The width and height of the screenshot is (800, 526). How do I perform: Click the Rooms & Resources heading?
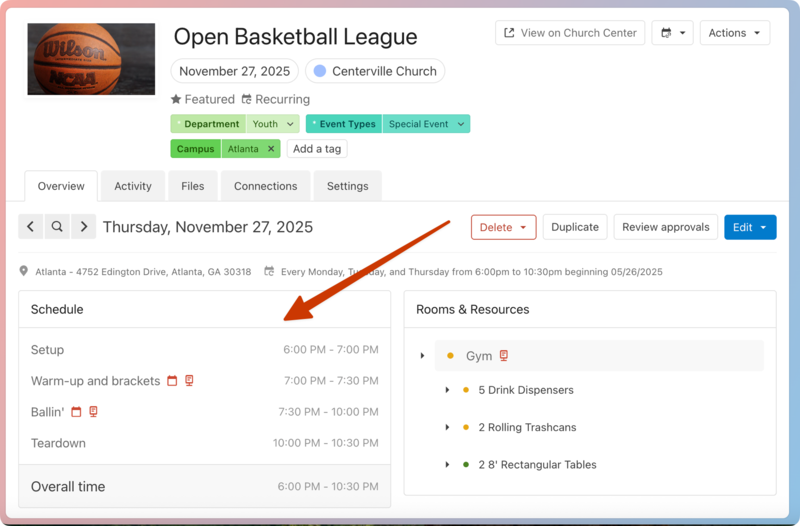(472, 309)
